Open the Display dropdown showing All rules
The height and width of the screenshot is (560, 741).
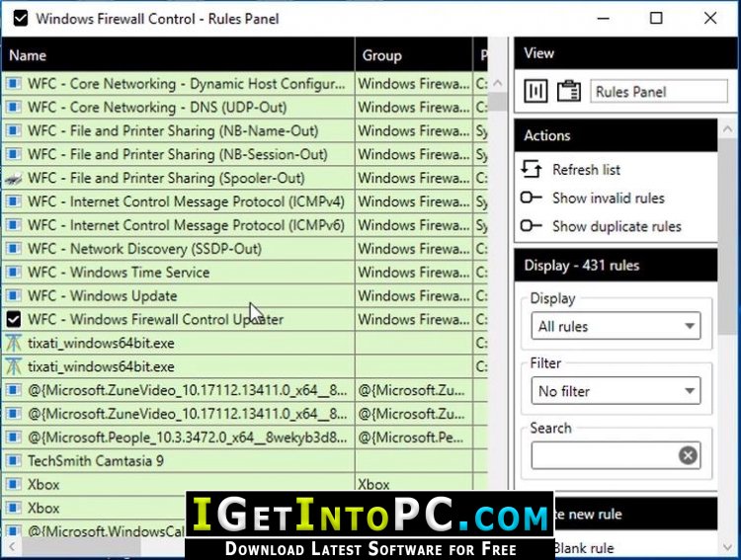pyautogui.click(x=616, y=326)
